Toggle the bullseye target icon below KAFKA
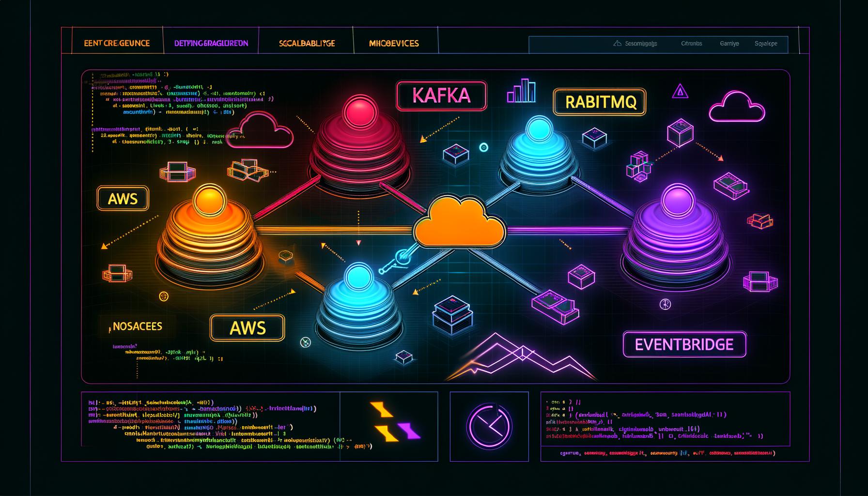Screen dimensions: 868x496 pos(483,146)
